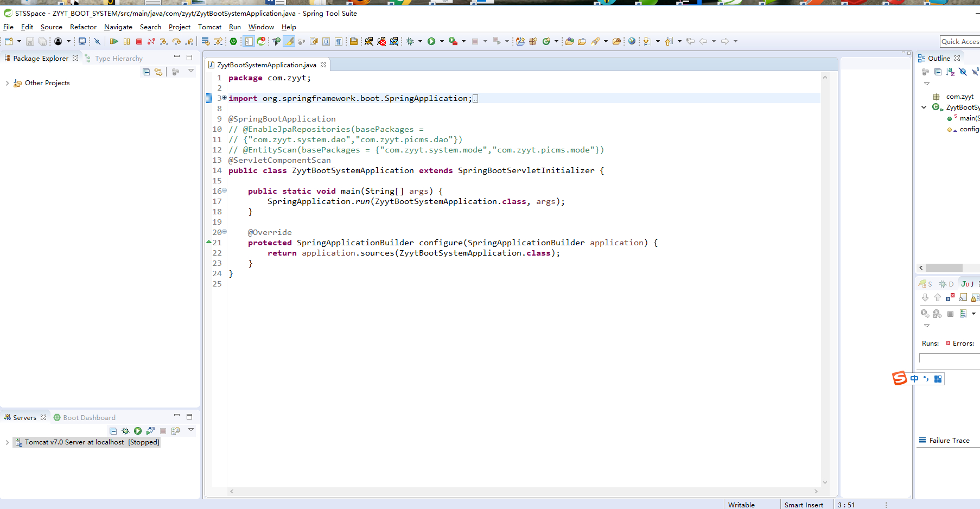Open the Tomcat menu

tap(209, 27)
